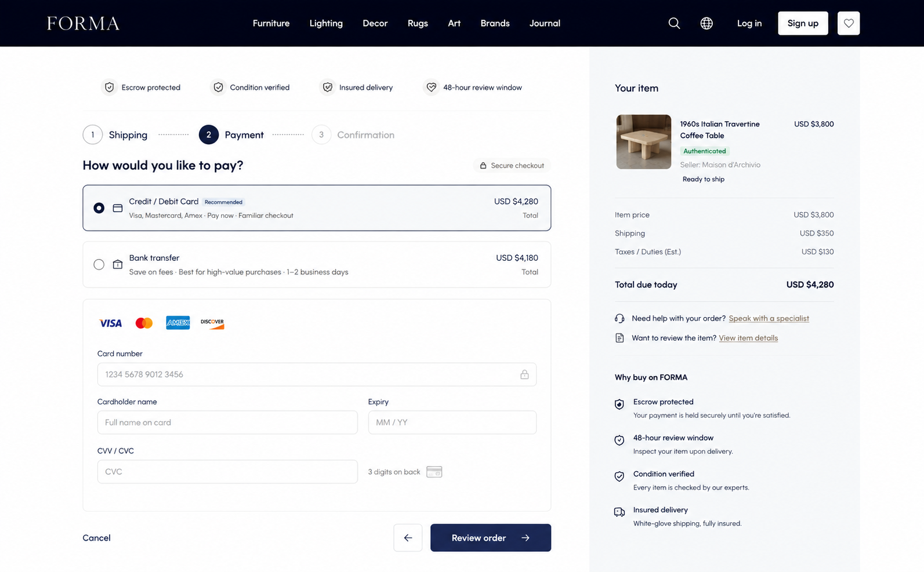The height and width of the screenshot is (572, 924).
Task: Click the Ready to ship label
Action: click(703, 179)
